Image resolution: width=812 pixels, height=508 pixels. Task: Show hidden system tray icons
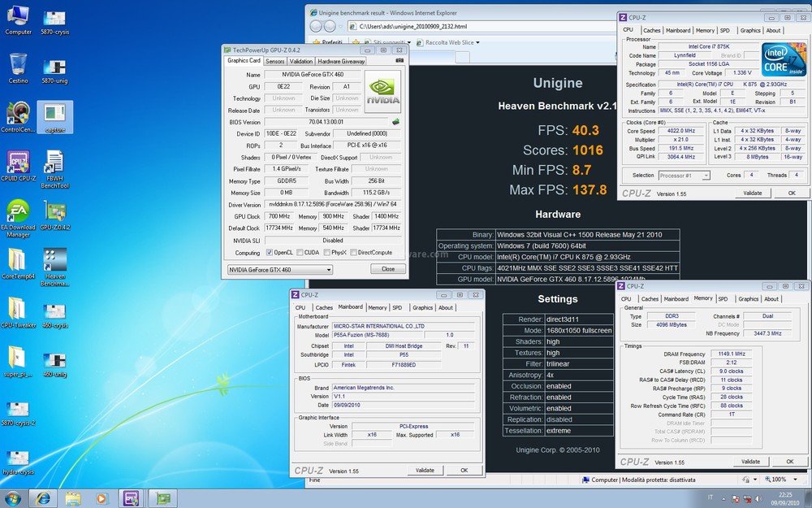click(x=724, y=499)
